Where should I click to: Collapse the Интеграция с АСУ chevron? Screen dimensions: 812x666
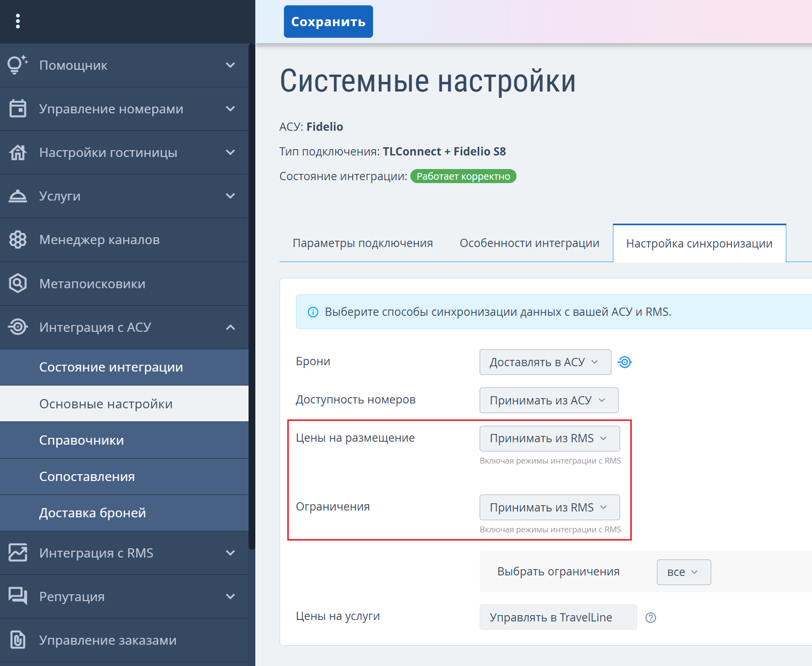coord(231,327)
